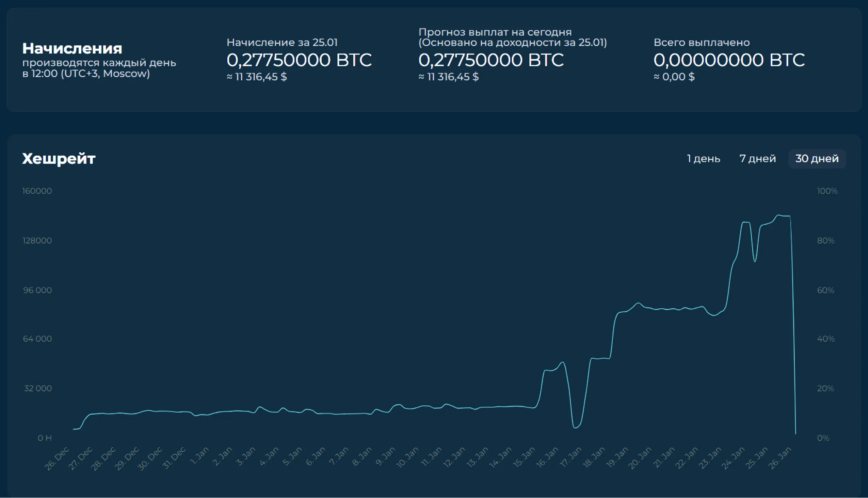Click the 20. Jan x-axis date label
868x498 pixels.
pos(641,458)
